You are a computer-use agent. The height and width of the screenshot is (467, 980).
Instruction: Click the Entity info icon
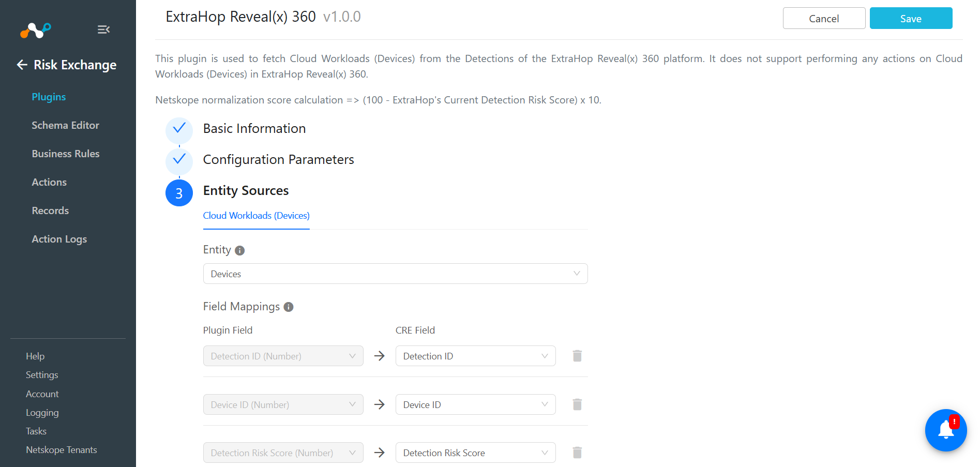coord(239,250)
